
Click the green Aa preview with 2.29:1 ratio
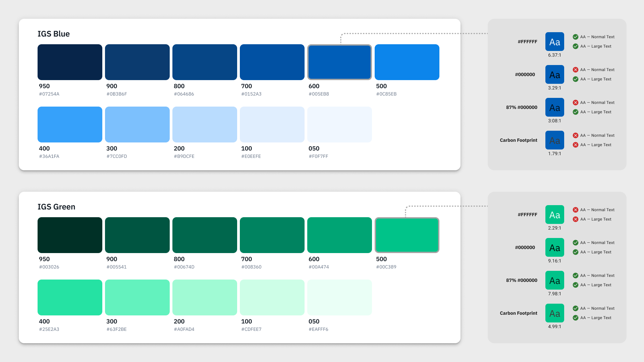click(x=554, y=215)
